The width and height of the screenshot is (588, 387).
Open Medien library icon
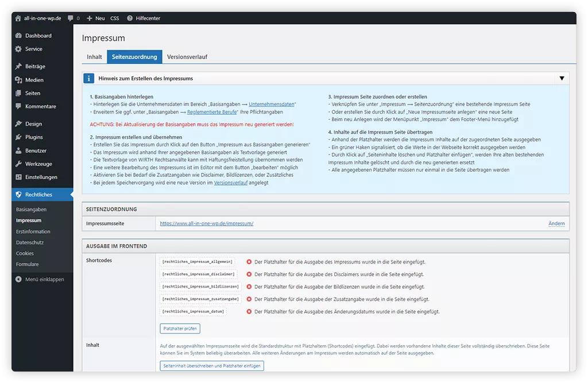19,80
